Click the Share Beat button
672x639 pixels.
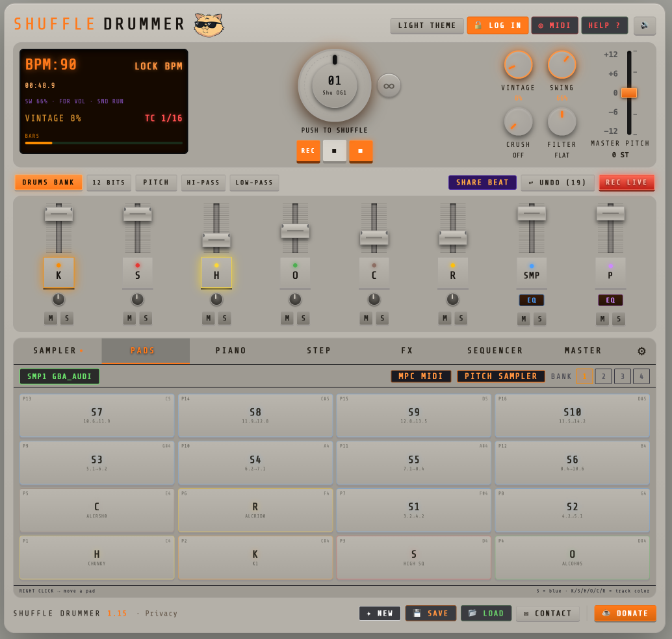[482, 182]
